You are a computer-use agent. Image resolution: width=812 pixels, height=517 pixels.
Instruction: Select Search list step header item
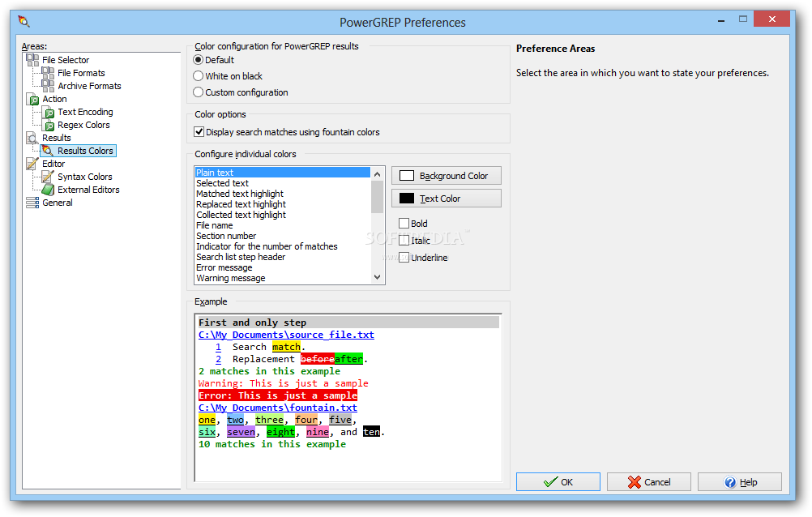click(283, 257)
